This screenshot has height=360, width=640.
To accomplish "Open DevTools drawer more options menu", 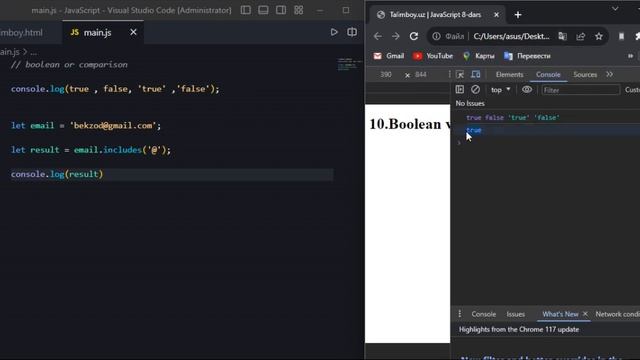I will pyautogui.click(x=460, y=313).
